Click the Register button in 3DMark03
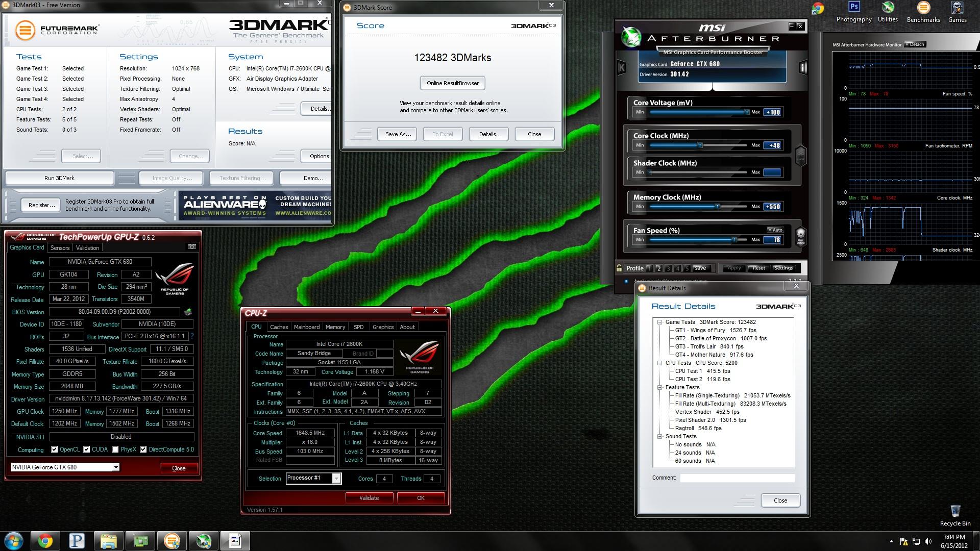Image resolution: width=980 pixels, height=551 pixels. point(41,205)
